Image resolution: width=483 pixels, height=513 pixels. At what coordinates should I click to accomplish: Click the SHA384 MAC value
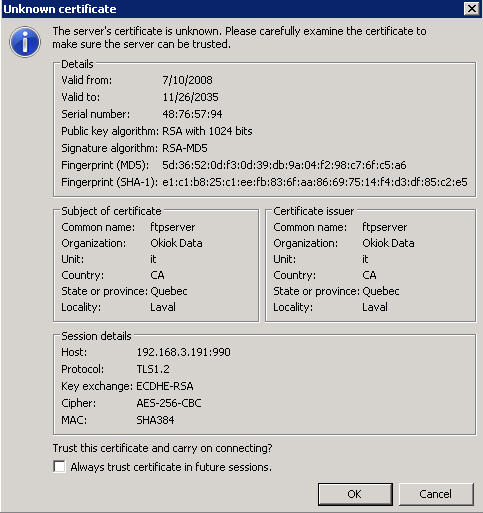(155, 420)
